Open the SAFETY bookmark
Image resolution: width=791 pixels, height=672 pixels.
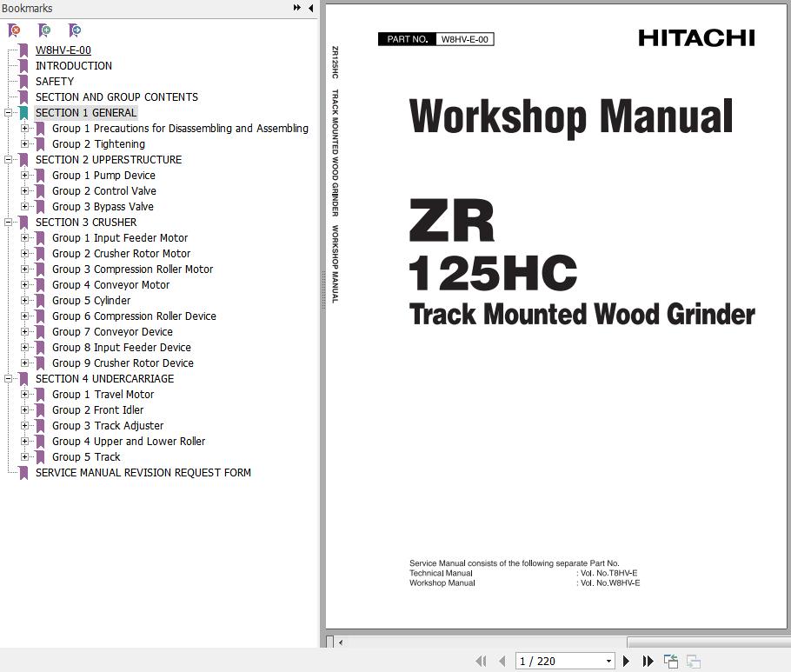tap(55, 81)
